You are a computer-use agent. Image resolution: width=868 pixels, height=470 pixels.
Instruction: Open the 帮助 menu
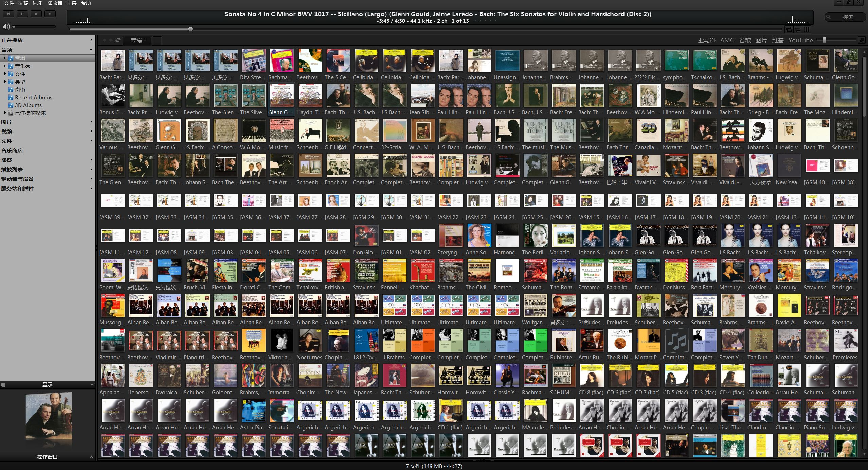[x=86, y=3]
